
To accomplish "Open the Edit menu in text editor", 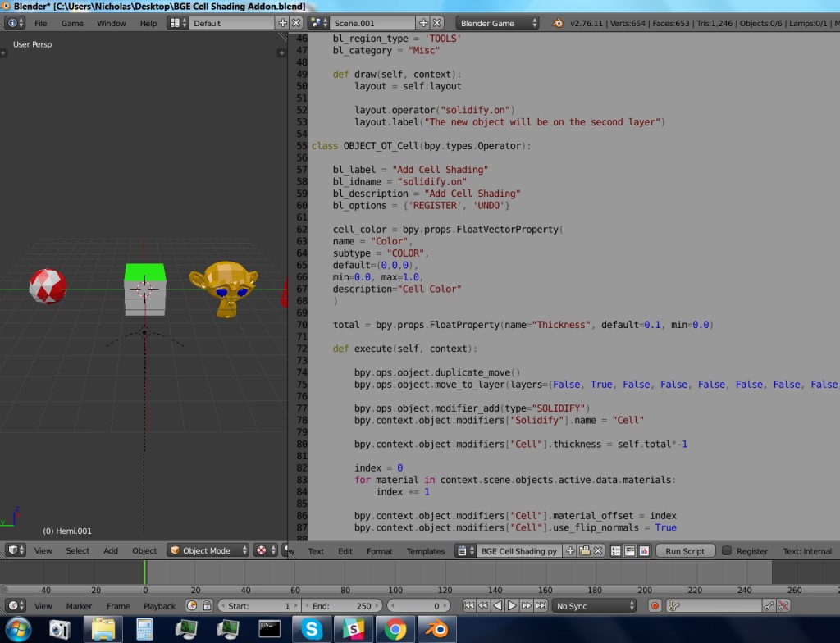I will (x=345, y=551).
